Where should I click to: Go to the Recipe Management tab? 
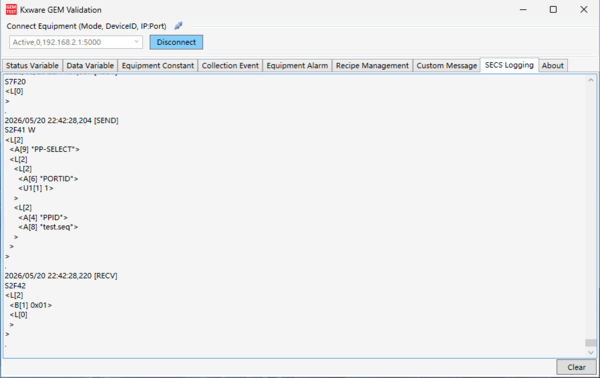[x=372, y=65]
